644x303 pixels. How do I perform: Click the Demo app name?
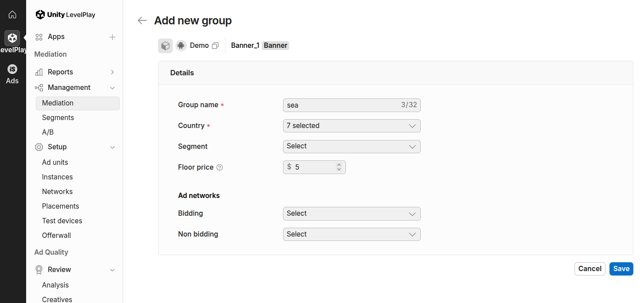199,46
